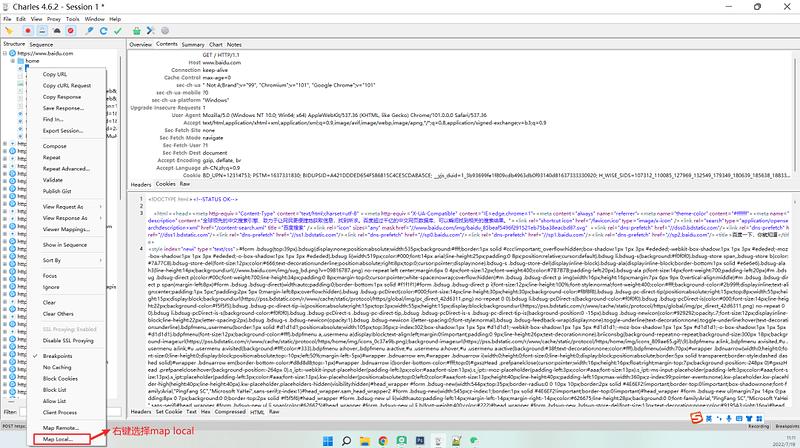The image size is (800, 448).
Task: Choose Viewer Mappings... from context menu
Action: [x=68, y=229]
